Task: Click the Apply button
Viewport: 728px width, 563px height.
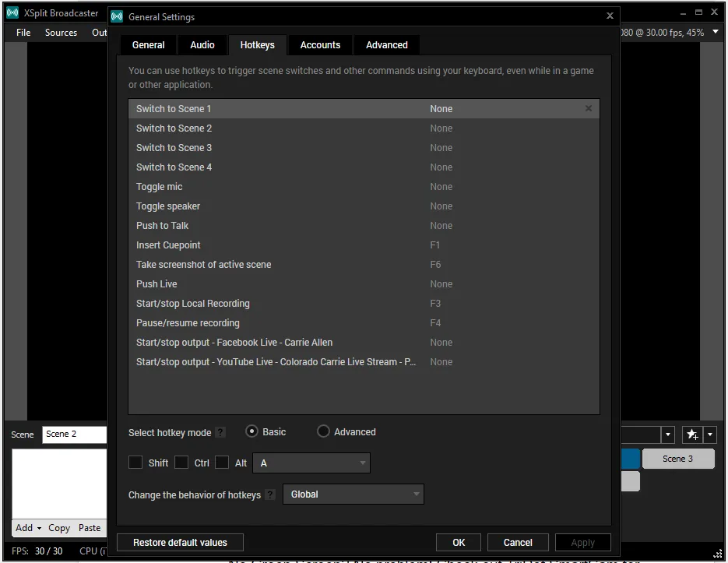Action: (x=582, y=543)
